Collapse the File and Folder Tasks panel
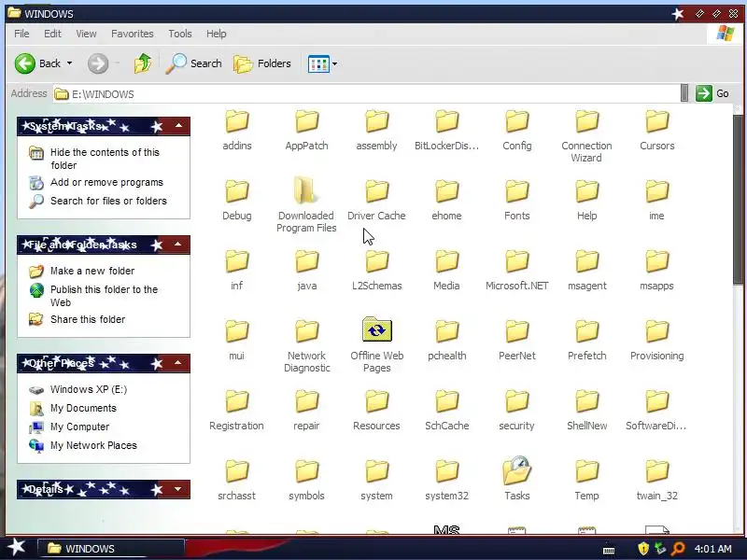The width and height of the screenshot is (747, 560). (177, 245)
